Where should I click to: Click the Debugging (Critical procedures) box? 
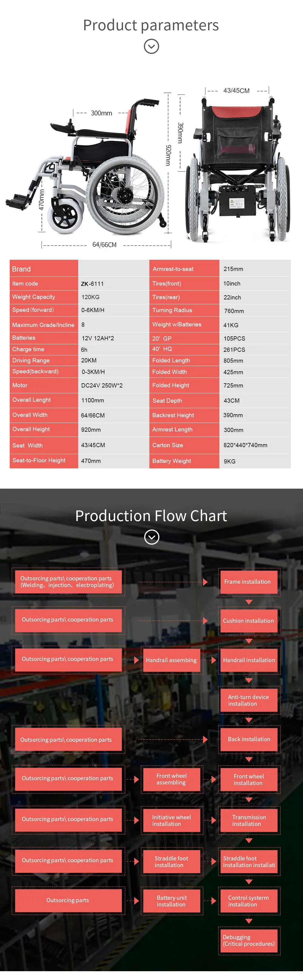coord(249,940)
